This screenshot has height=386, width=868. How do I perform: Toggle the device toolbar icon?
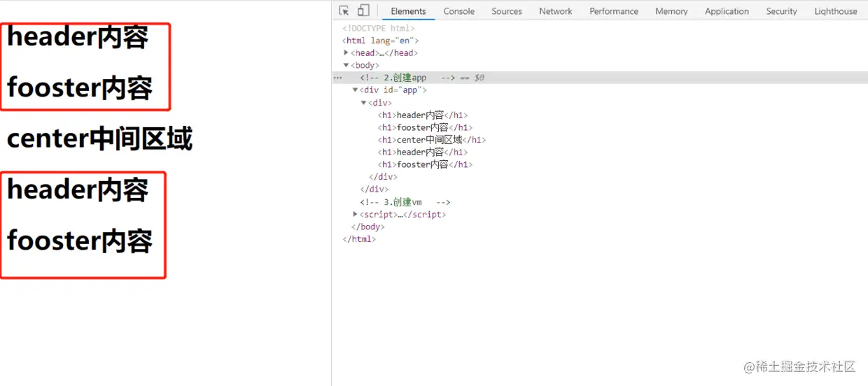pyautogui.click(x=363, y=10)
